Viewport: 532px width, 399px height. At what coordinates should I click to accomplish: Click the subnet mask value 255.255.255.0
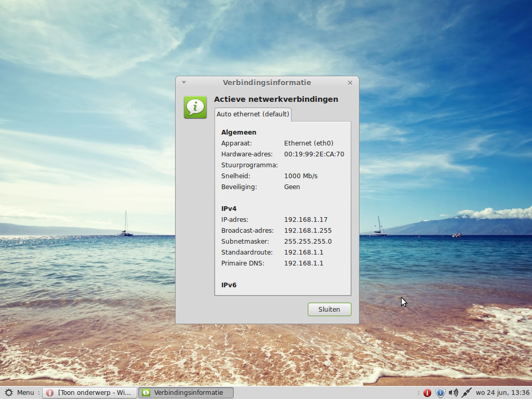pos(308,242)
